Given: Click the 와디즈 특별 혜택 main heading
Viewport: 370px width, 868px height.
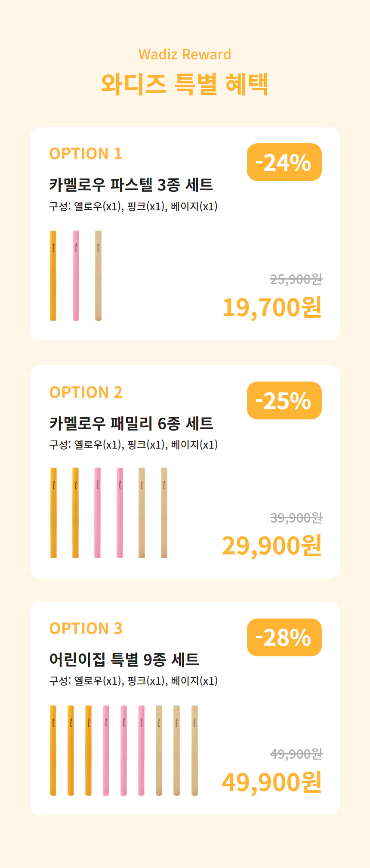Looking at the screenshot, I should (x=185, y=83).
